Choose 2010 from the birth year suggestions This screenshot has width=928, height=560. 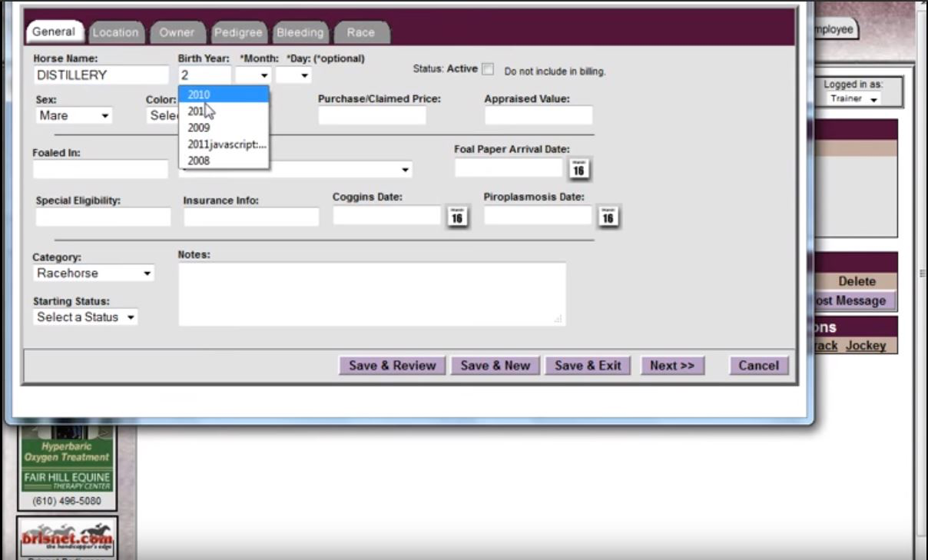[224, 94]
